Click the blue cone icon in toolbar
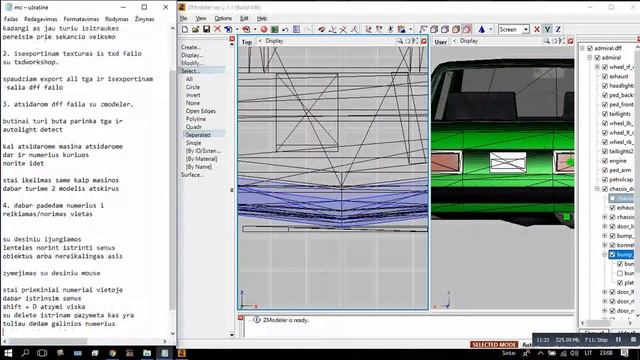This screenshot has height=360, width=640. pyautogui.click(x=482, y=29)
